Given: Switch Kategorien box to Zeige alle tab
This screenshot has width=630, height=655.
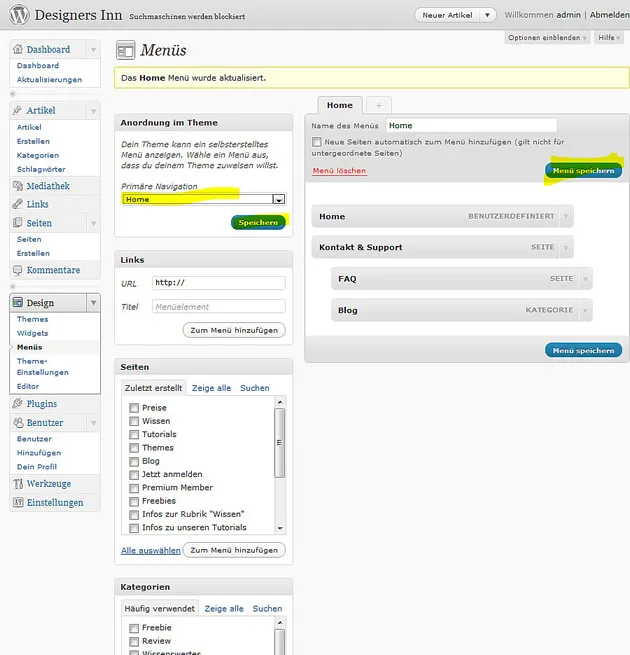Looking at the screenshot, I should 224,609.
